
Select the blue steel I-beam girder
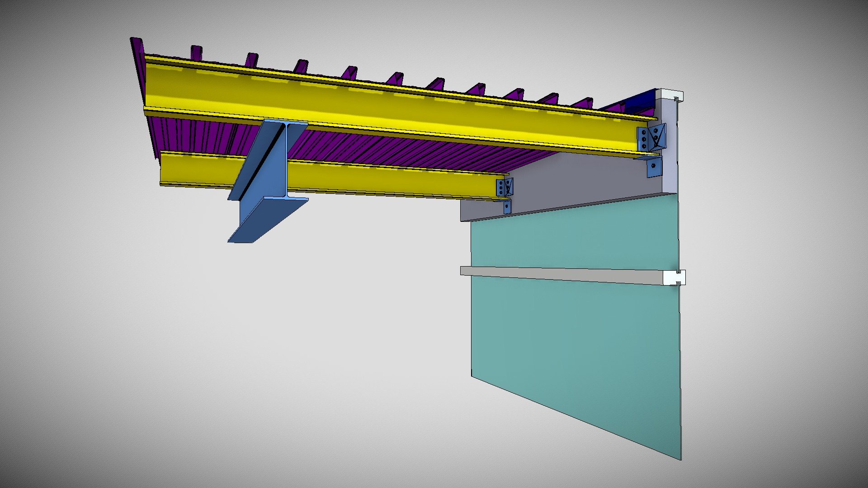click(268, 181)
